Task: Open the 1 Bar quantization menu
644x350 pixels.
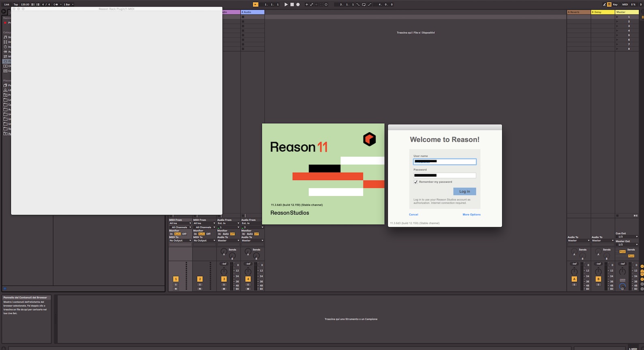Action: [68, 4]
